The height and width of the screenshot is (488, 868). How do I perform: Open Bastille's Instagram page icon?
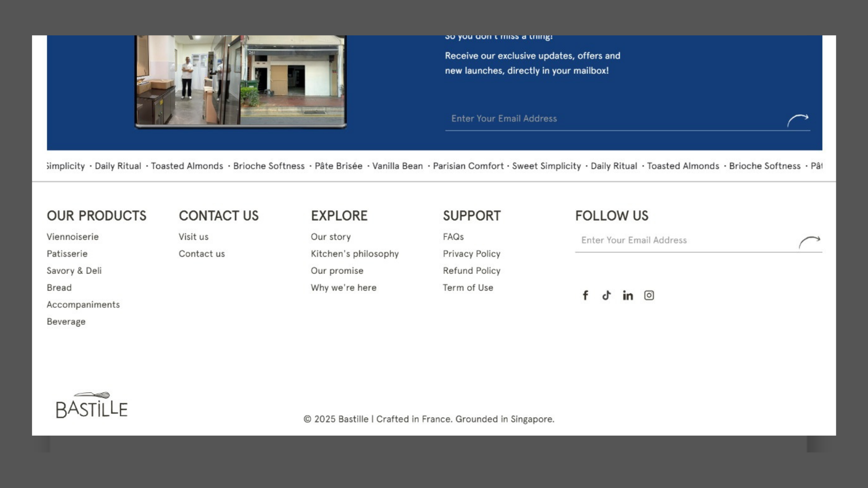(649, 296)
